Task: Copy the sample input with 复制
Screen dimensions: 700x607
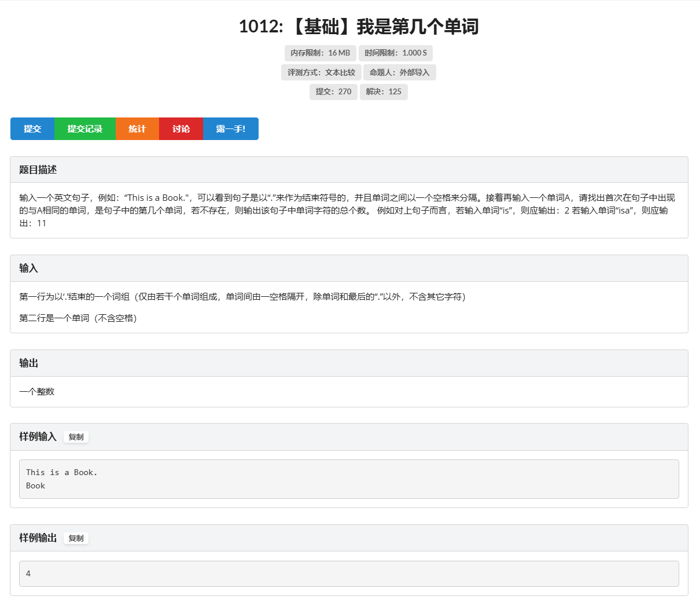Action: tap(76, 437)
